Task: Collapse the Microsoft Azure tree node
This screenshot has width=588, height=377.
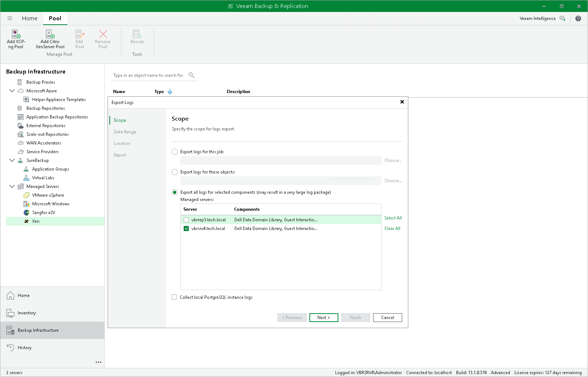Action: click(x=12, y=91)
